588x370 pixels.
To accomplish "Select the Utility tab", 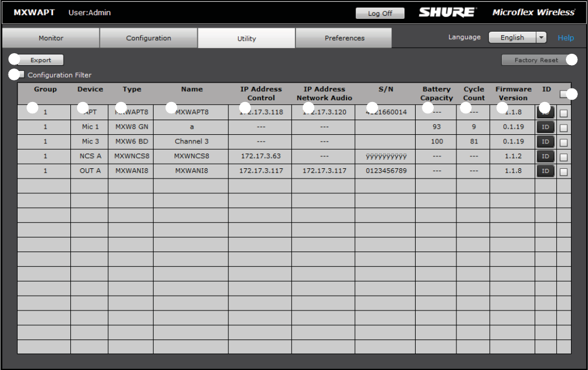I will click(247, 38).
